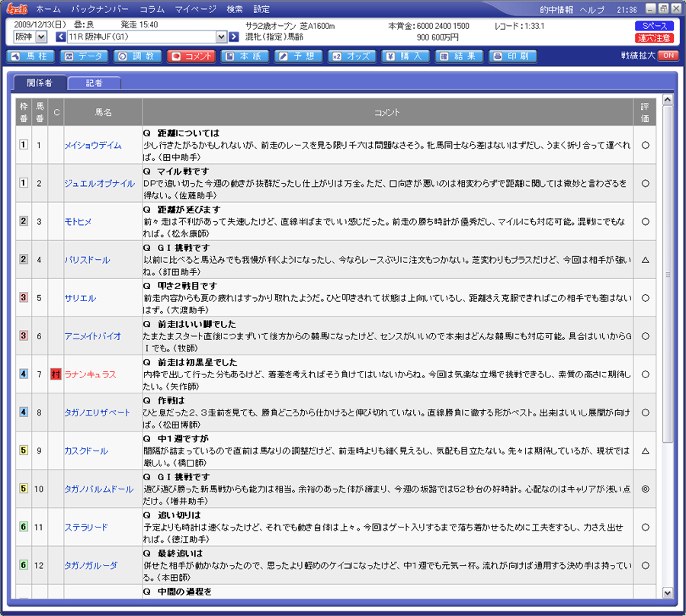
Task: Click the scrollbar down arrow
Action: (x=668, y=592)
